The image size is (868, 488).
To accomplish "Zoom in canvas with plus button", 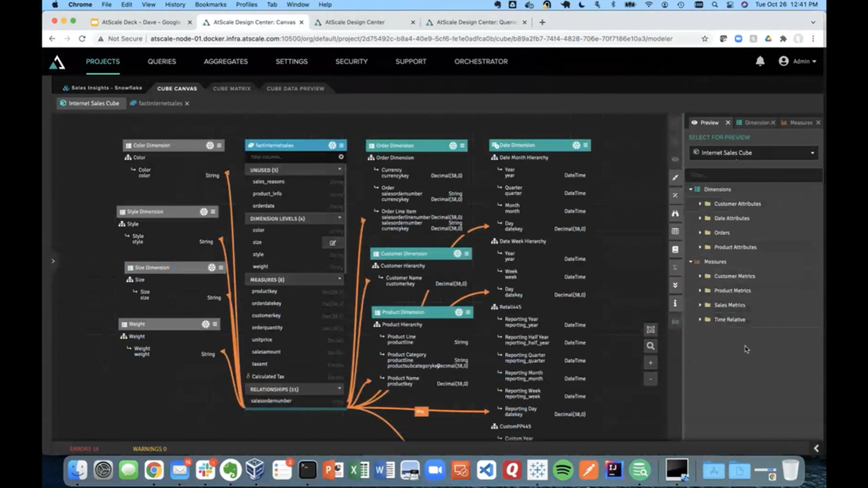I will [650, 363].
